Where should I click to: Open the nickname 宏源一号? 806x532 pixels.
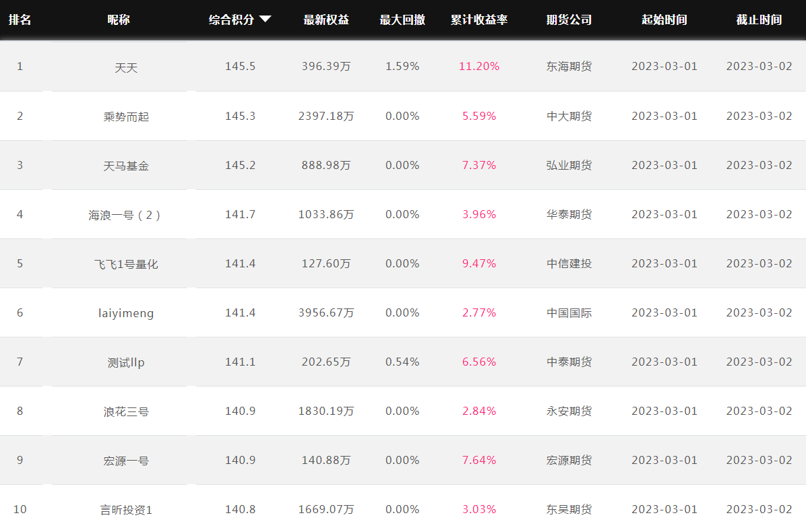coord(126,461)
